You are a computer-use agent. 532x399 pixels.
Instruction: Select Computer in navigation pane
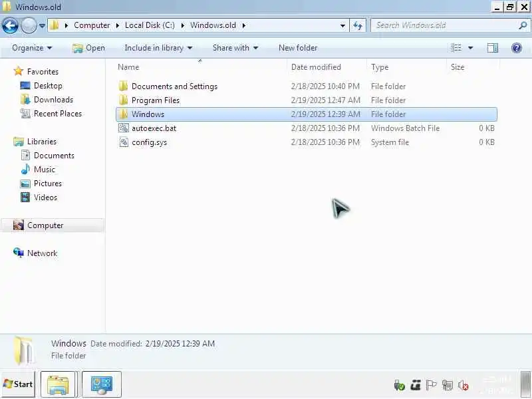[53, 225]
